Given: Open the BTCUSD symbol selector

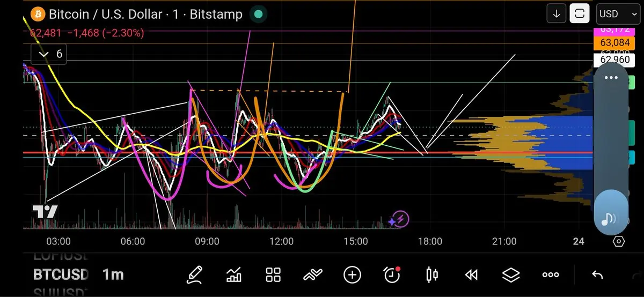Looking at the screenshot, I should [61, 275].
